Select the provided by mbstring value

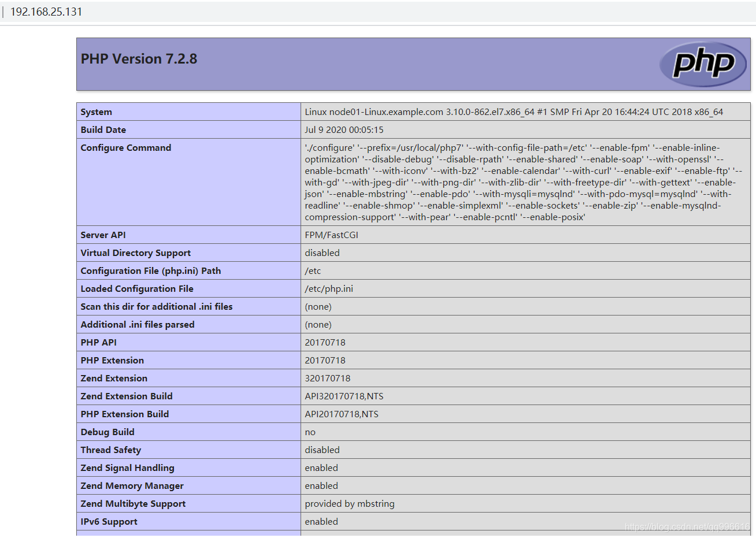pyautogui.click(x=350, y=504)
